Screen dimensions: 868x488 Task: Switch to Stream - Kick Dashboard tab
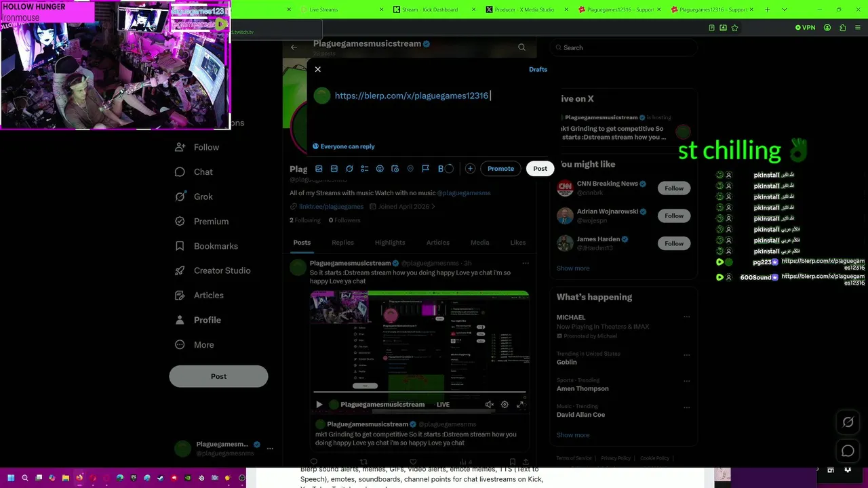point(431,9)
